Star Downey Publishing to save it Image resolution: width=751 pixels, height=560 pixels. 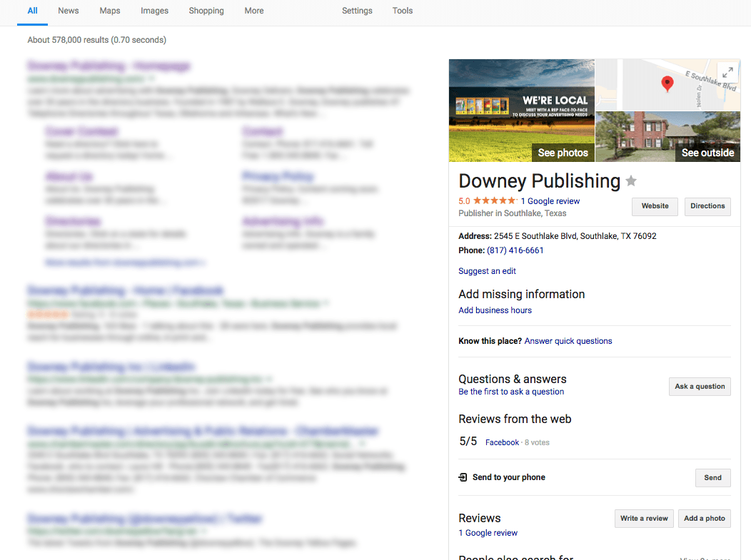[631, 181]
